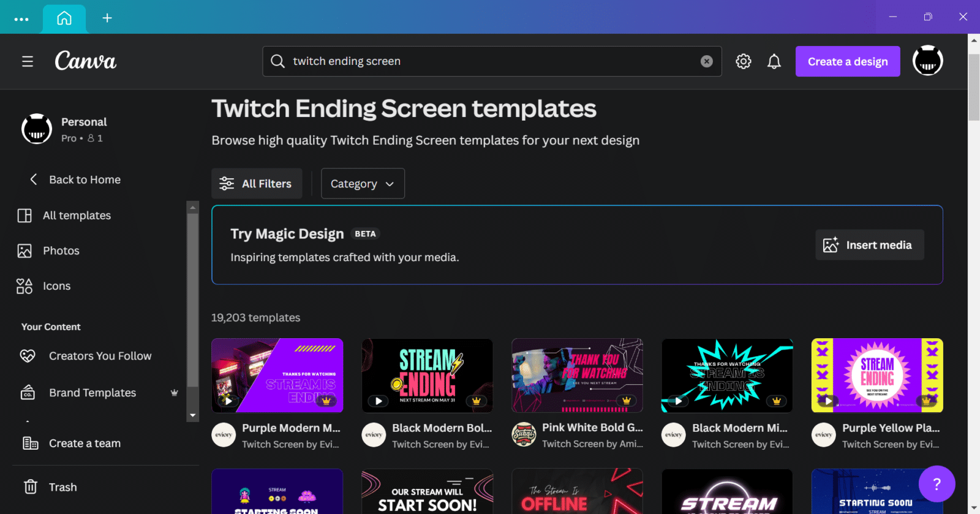Open the settings gear icon
This screenshot has width=980, height=514.
pyautogui.click(x=744, y=61)
